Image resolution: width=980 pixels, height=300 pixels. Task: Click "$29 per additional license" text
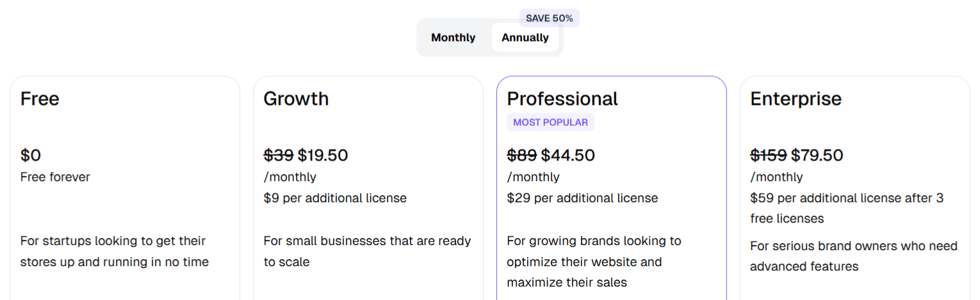[582, 198]
